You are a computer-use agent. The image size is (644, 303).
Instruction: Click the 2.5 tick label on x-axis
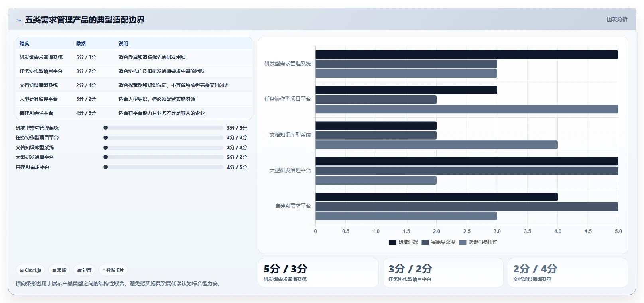[467, 232]
